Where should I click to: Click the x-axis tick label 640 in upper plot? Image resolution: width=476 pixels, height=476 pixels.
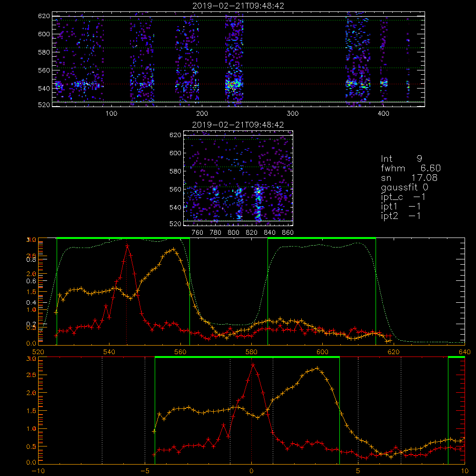tap(465, 352)
